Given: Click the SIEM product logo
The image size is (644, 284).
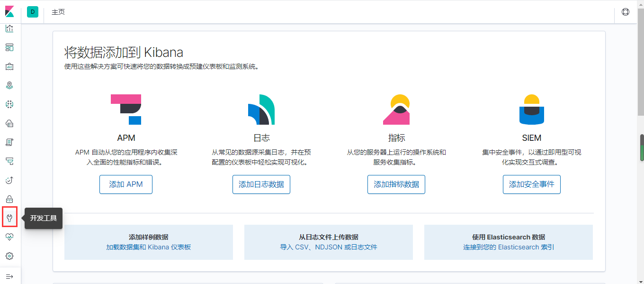Looking at the screenshot, I should 532,110.
